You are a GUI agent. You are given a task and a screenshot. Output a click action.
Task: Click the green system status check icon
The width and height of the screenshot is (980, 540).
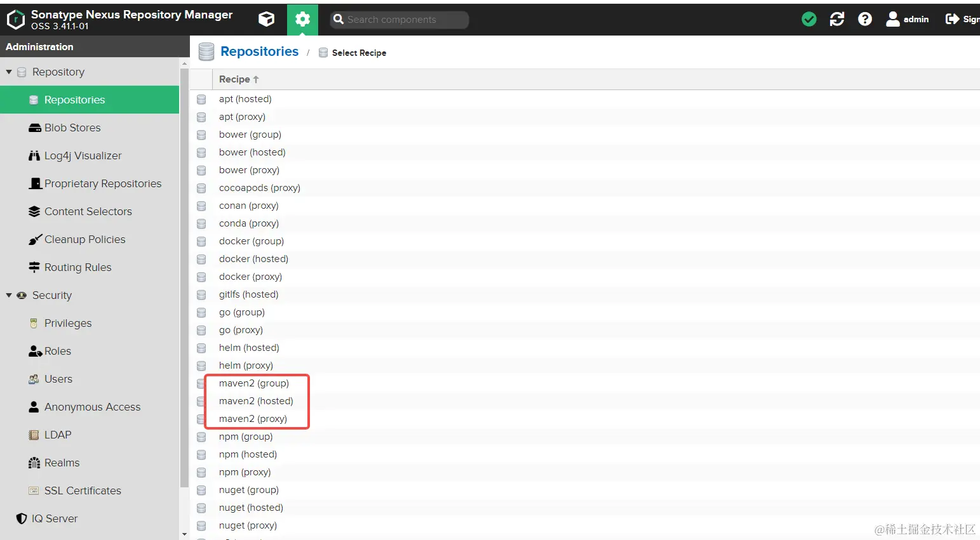pos(809,19)
